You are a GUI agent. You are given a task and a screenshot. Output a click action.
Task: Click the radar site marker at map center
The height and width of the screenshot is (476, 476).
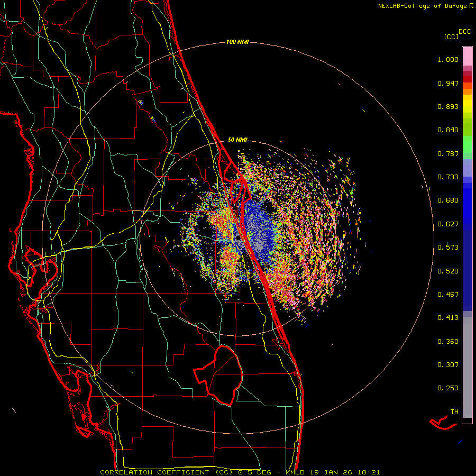click(x=237, y=239)
